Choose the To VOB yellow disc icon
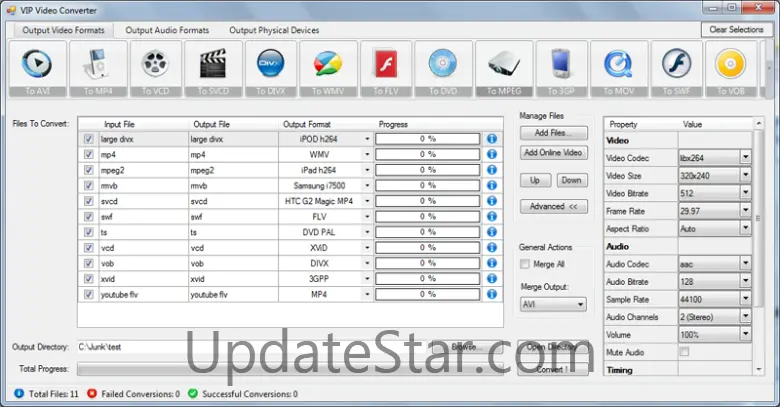780x407 pixels. [731, 69]
